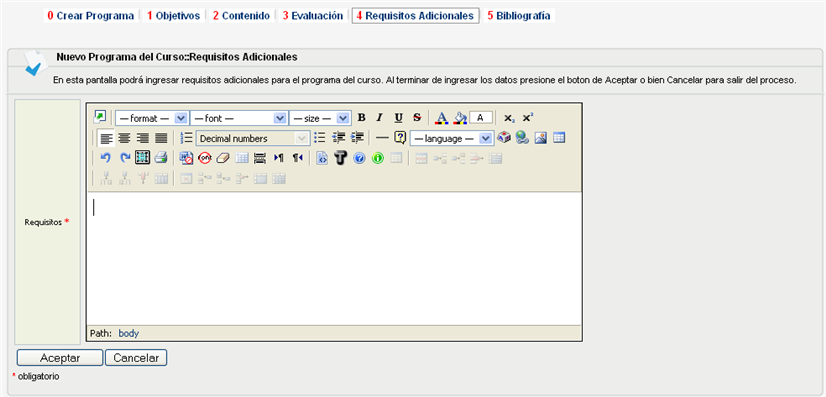Align text left

click(106, 138)
